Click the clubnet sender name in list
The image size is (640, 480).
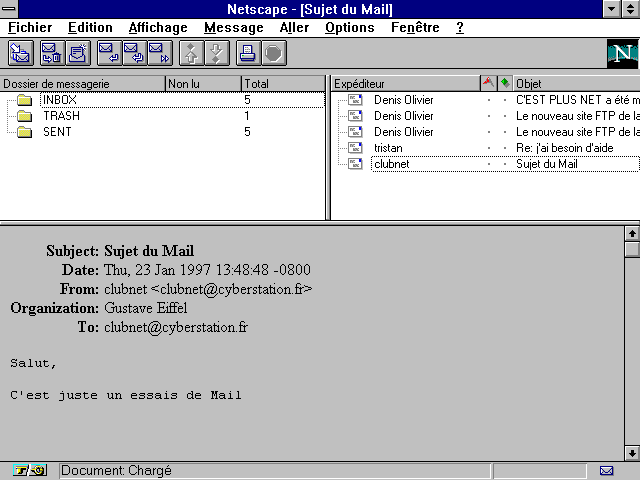point(391,164)
